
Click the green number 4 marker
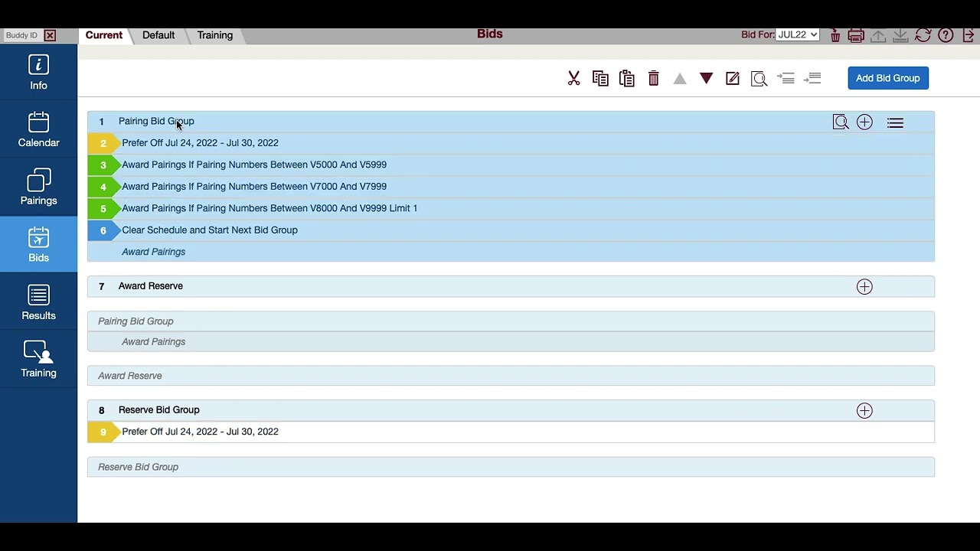click(x=103, y=187)
